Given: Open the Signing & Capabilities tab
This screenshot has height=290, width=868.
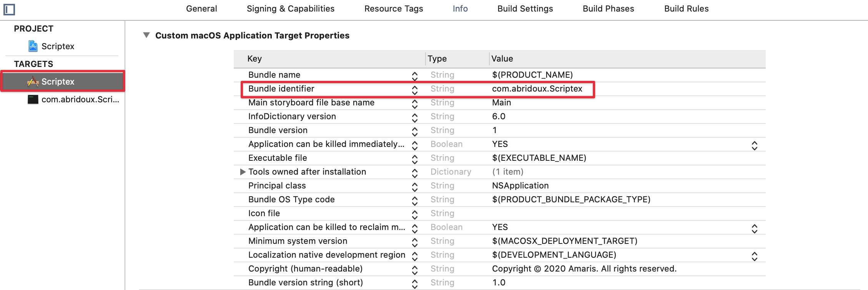Looking at the screenshot, I should pos(290,9).
